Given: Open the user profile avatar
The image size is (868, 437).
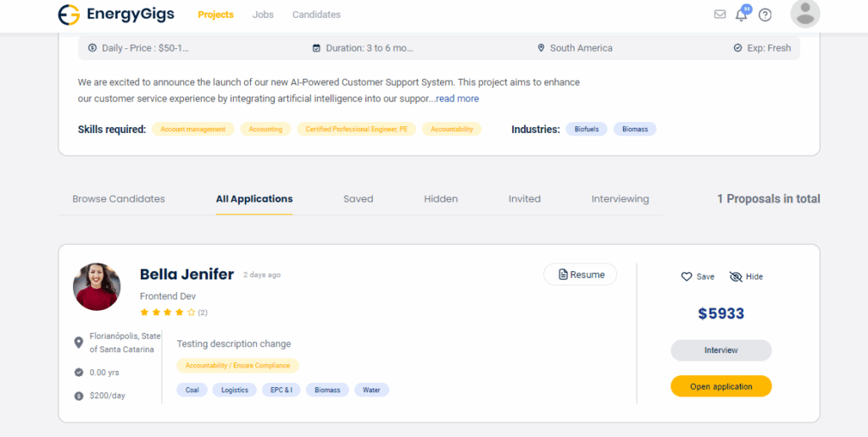Looking at the screenshot, I should (x=804, y=14).
